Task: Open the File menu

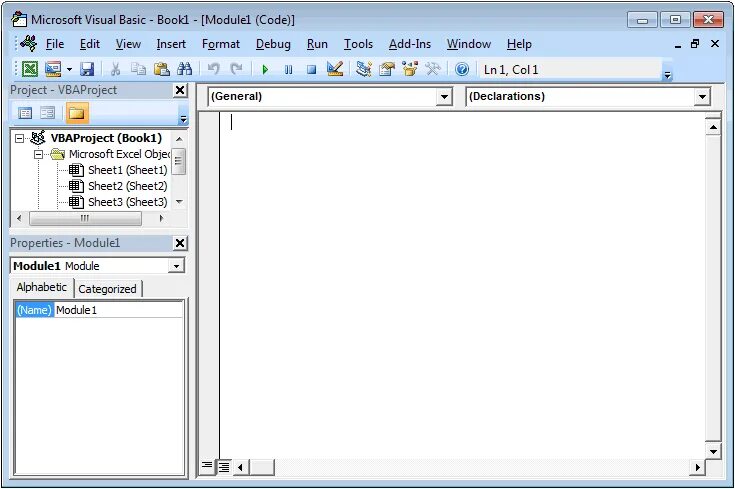Action: pyautogui.click(x=55, y=44)
